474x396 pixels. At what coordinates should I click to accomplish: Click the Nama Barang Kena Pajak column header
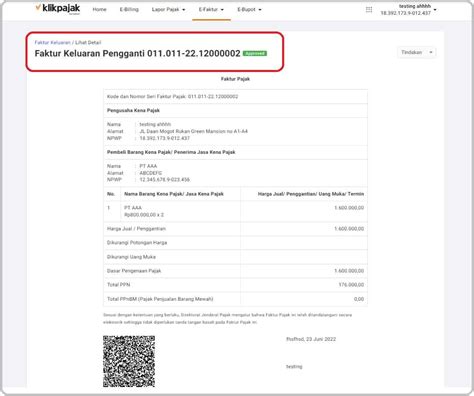(x=174, y=194)
